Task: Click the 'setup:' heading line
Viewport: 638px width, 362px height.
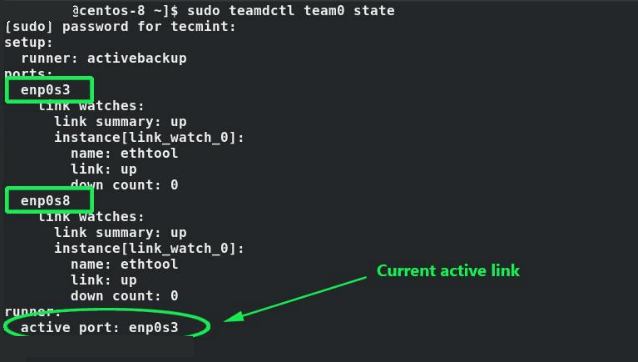Action: pyautogui.click(x=29, y=42)
